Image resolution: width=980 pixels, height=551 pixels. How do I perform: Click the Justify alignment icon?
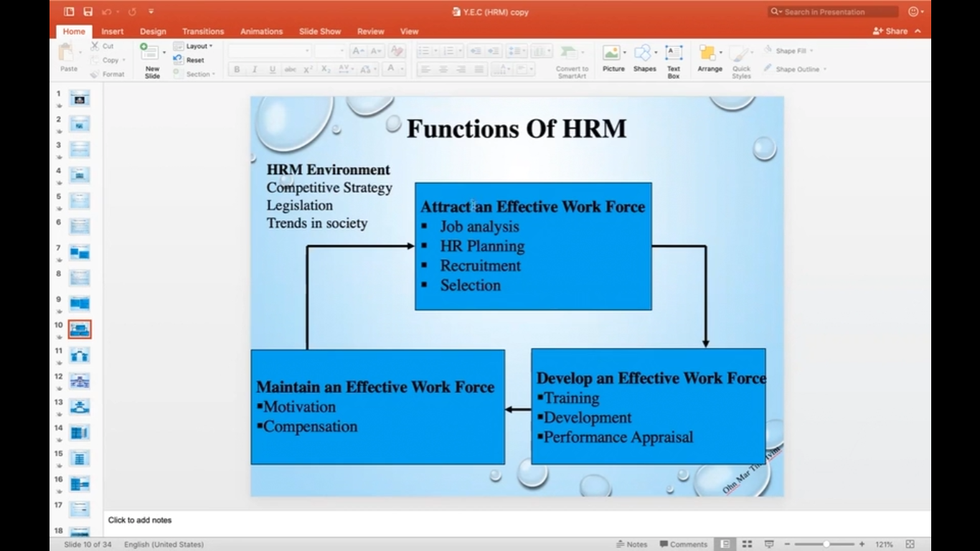pyautogui.click(x=479, y=70)
